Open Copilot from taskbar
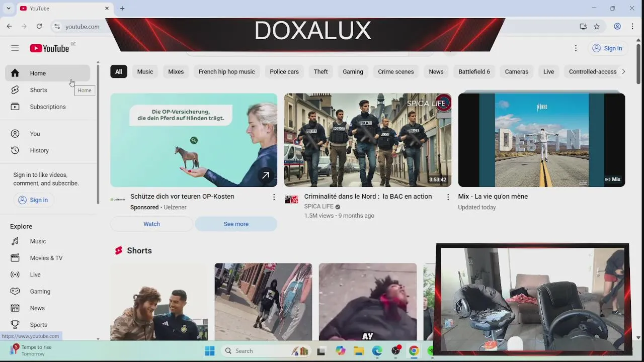 tap(341, 351)
